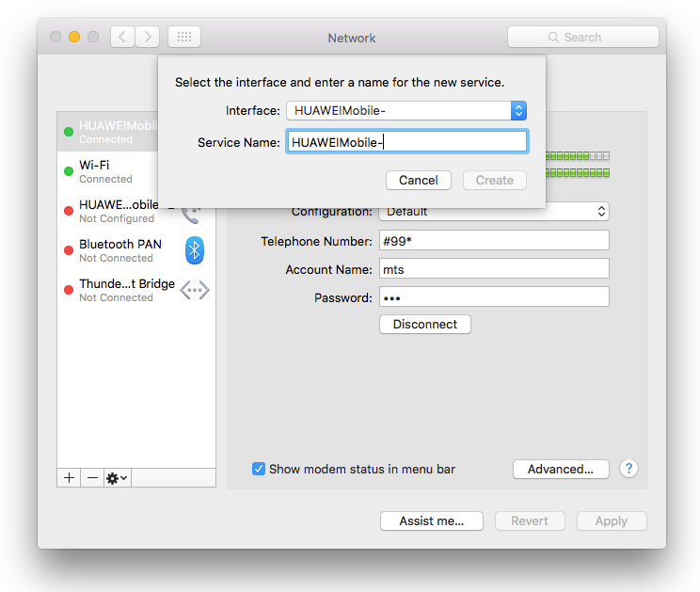Click the lower green signal level bar

pyautogui.click(x=578, y=173)
